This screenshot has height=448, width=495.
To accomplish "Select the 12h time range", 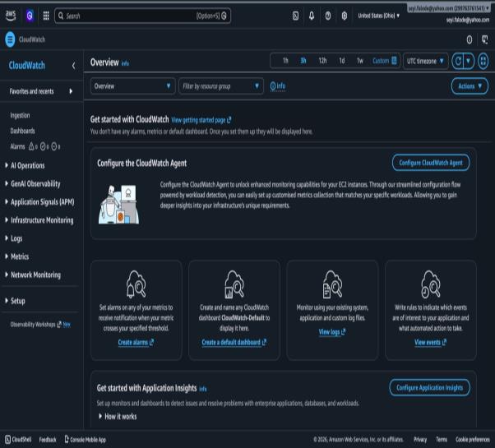I will pyautogui.click(x=322, y=61).
